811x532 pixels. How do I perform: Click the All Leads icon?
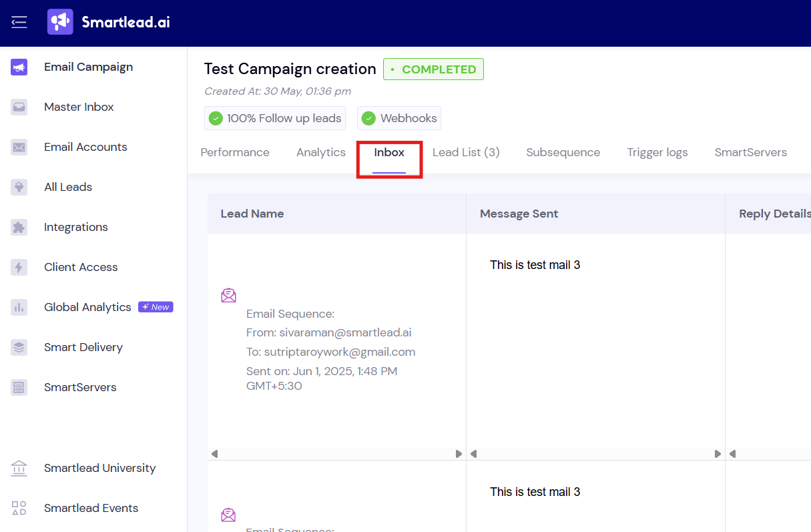(19, 187)
